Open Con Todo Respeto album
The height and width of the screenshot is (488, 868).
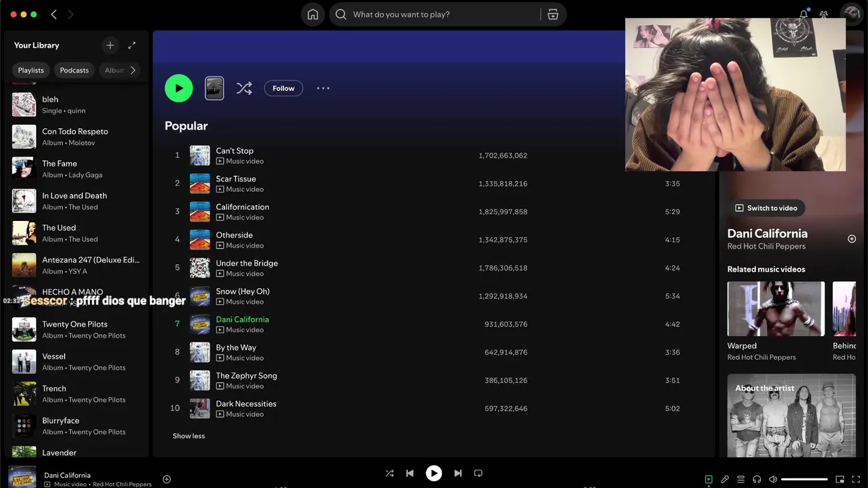tap(76, 137)
